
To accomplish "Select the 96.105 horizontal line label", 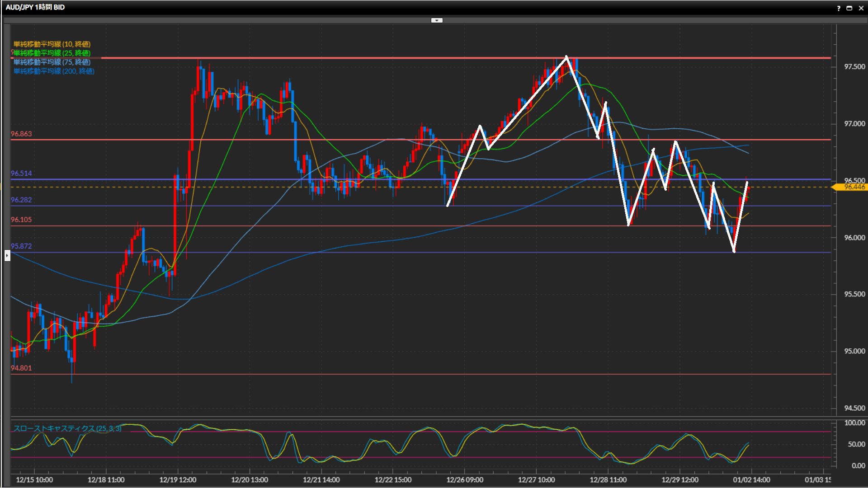I will click(x=21, y=220).
